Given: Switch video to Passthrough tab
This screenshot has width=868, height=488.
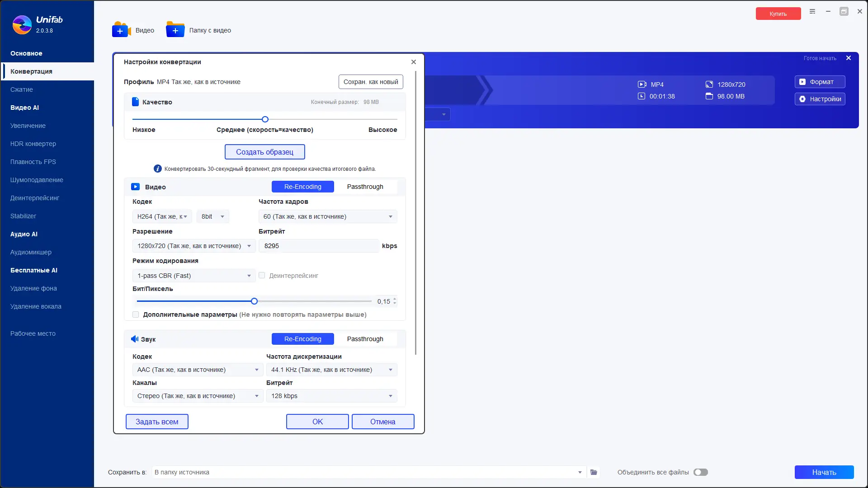Looking at the screenshot, I should pyautogui.click(x=365, y=187).
